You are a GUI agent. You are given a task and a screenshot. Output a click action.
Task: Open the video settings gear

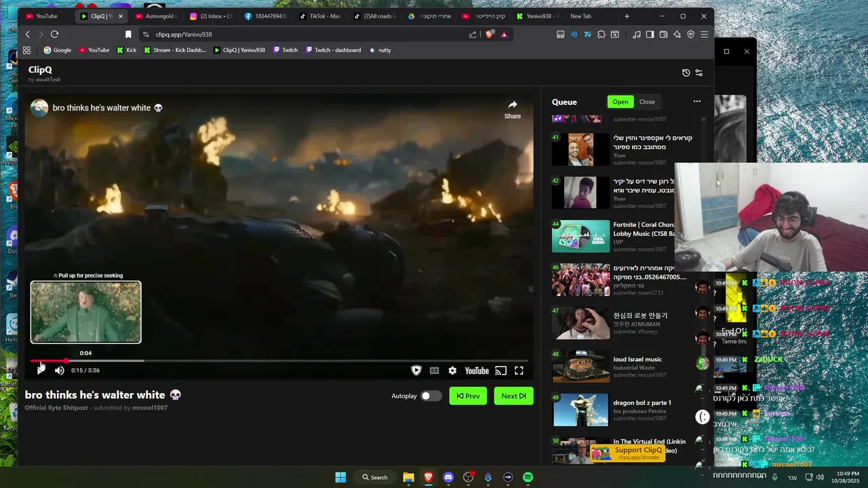[x=452, y=371]
